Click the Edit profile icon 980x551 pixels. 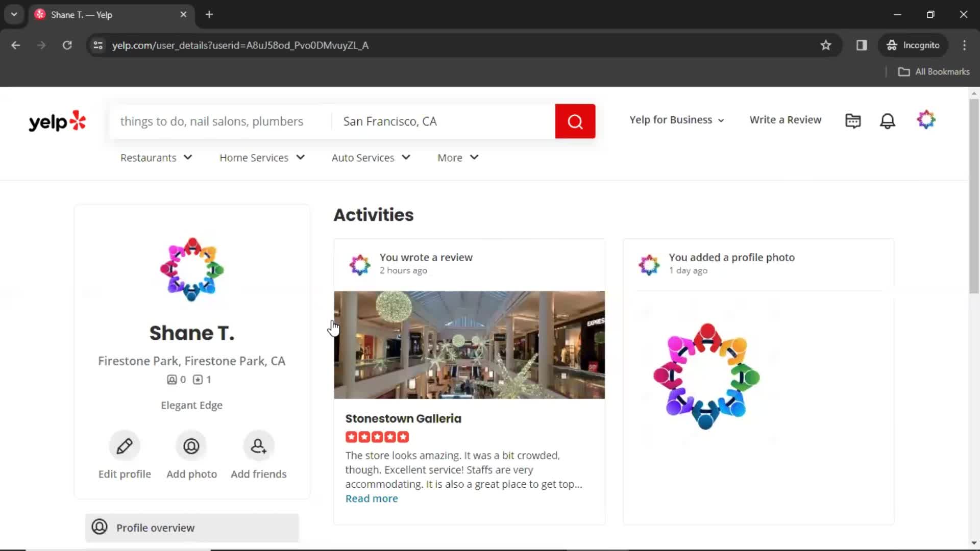coord(125,445)
